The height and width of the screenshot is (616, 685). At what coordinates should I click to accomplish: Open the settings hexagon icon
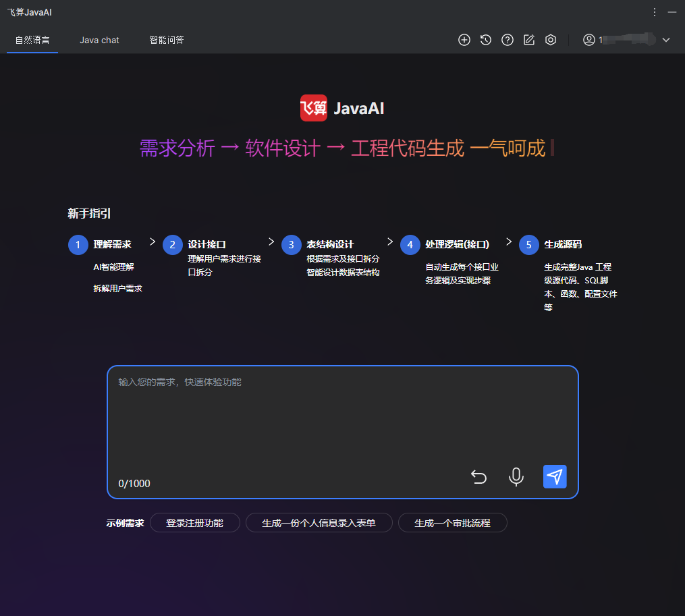coord(551,40)
